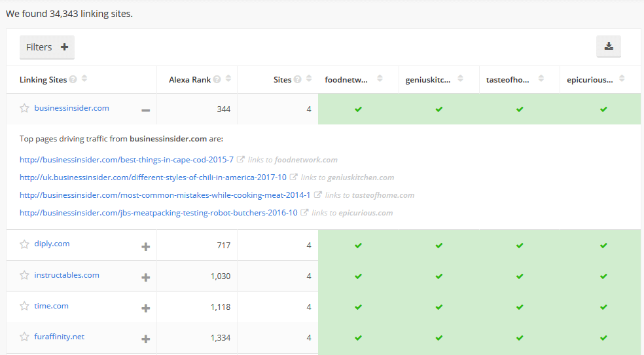Expand the time.com row
644x355 pixels.
click(146, 308)
